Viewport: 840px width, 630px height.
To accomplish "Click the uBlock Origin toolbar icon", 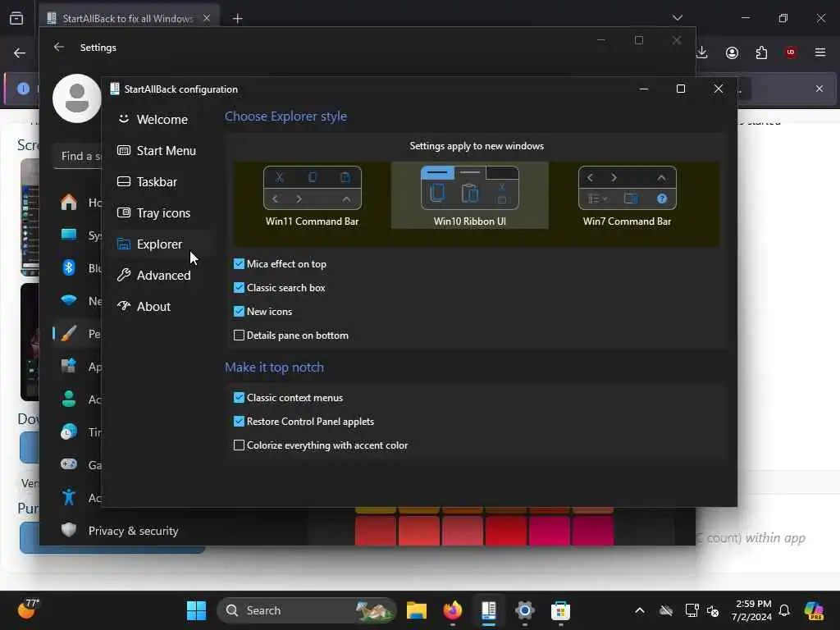I will 791,52.
